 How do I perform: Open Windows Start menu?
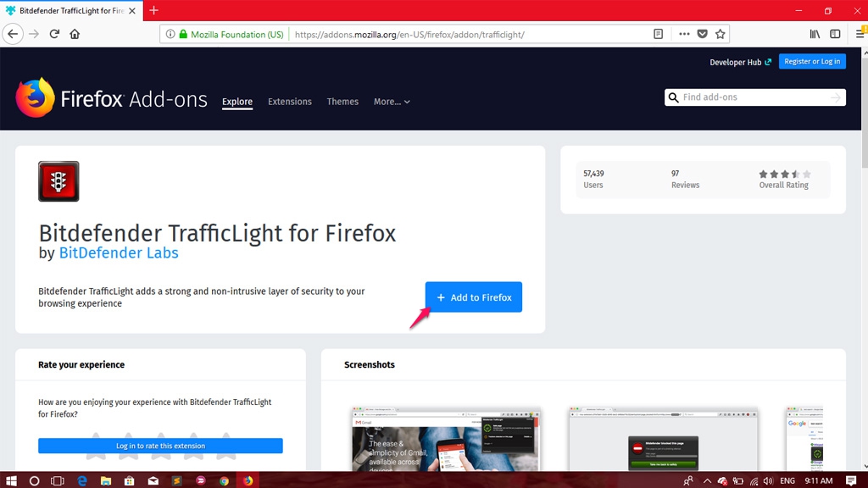[10, 480]
